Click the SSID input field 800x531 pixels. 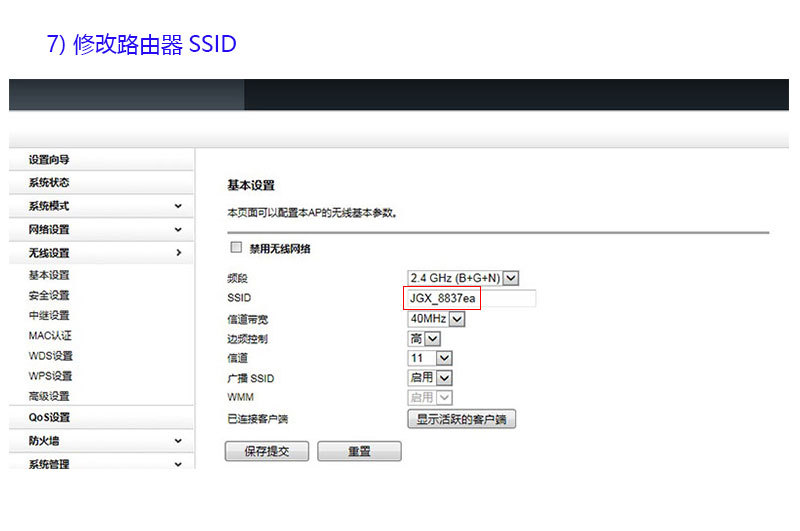[x=471, y=298]
